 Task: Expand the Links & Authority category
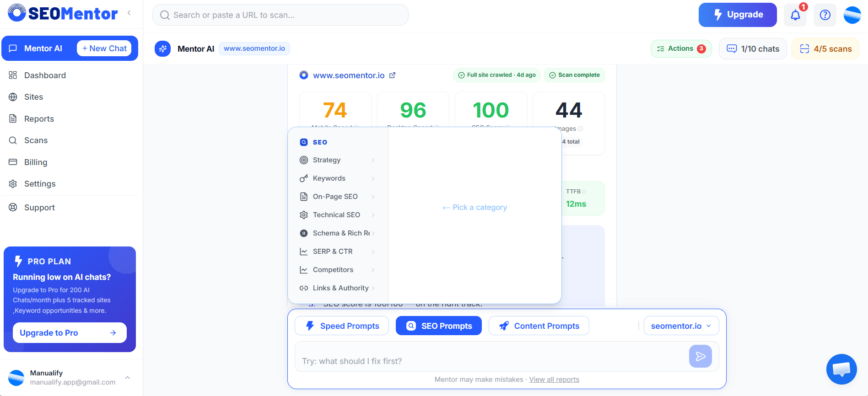tap(338, 288)
